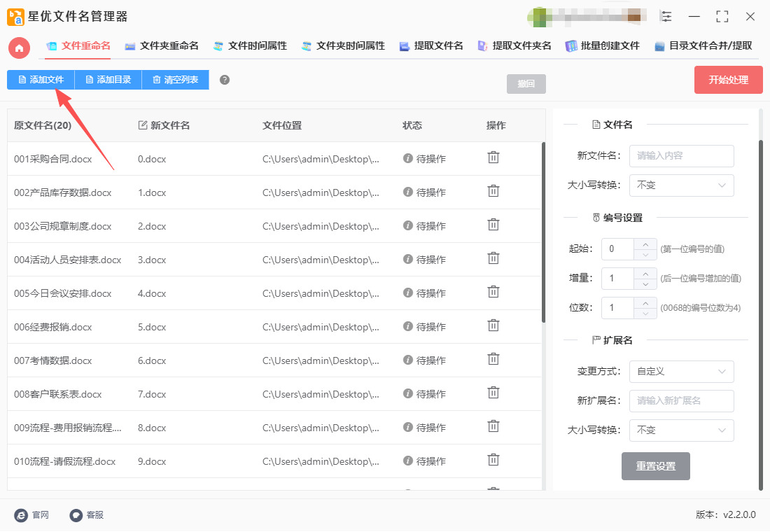The width and height of the screenshot is (770, 532).
Task: Open 批量创建文件 tab
Action: tap(603, 45)
